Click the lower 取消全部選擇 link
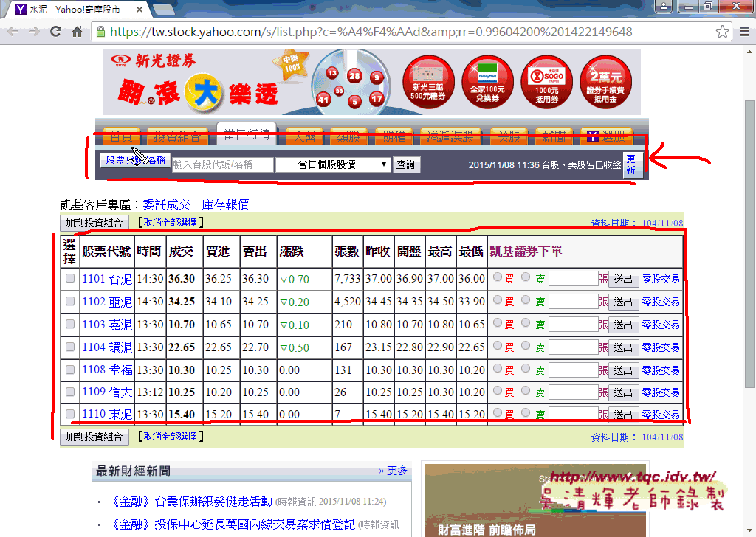 [x=171, y=437]
